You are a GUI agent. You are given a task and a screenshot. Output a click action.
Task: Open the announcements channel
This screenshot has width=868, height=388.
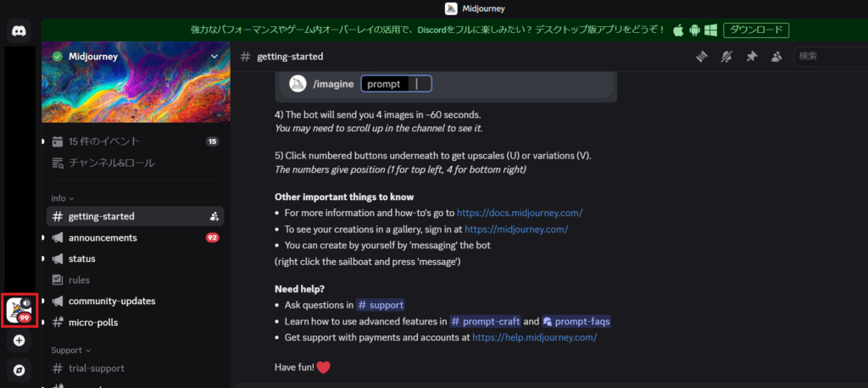135,238
